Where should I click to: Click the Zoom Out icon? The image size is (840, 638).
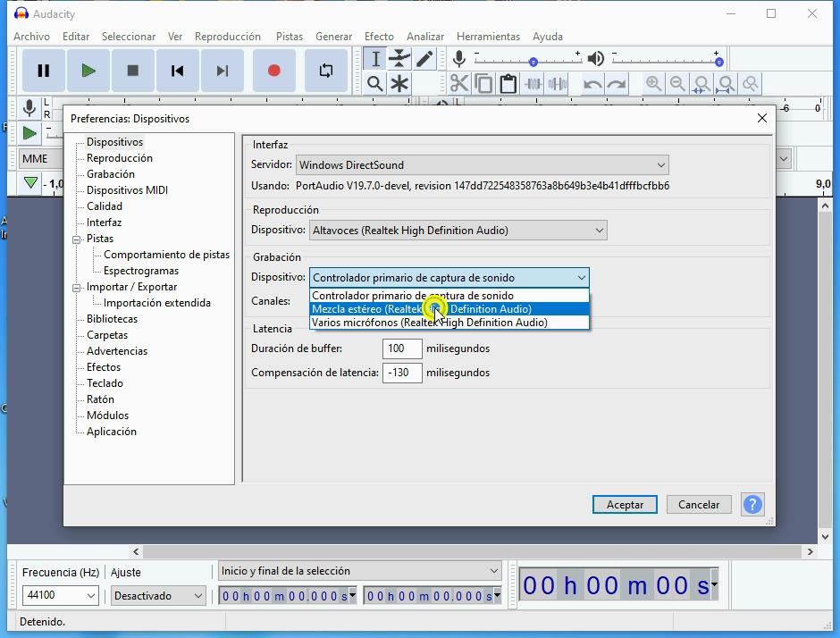tap(677, 84)
